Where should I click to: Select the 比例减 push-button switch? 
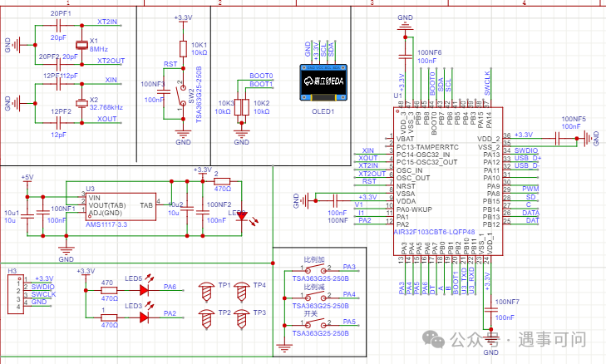pyautogui.click(x=315, y=297)
